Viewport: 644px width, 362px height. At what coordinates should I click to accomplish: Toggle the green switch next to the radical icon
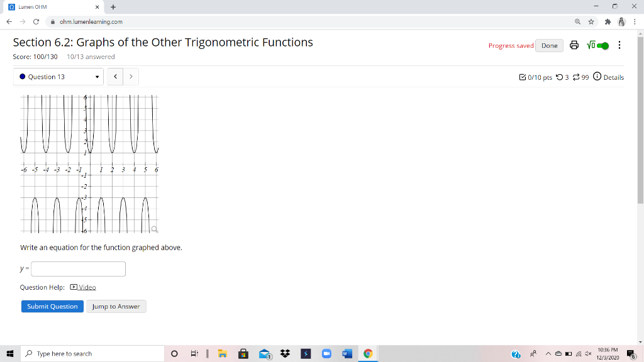pyautogui.click(x=602, y=45)
